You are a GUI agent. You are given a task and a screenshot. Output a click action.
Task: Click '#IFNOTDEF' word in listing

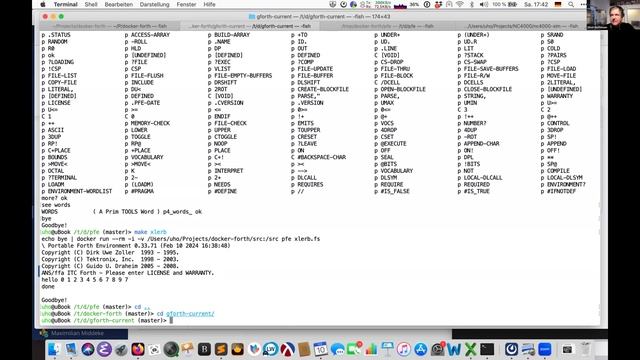coord(561,191)
